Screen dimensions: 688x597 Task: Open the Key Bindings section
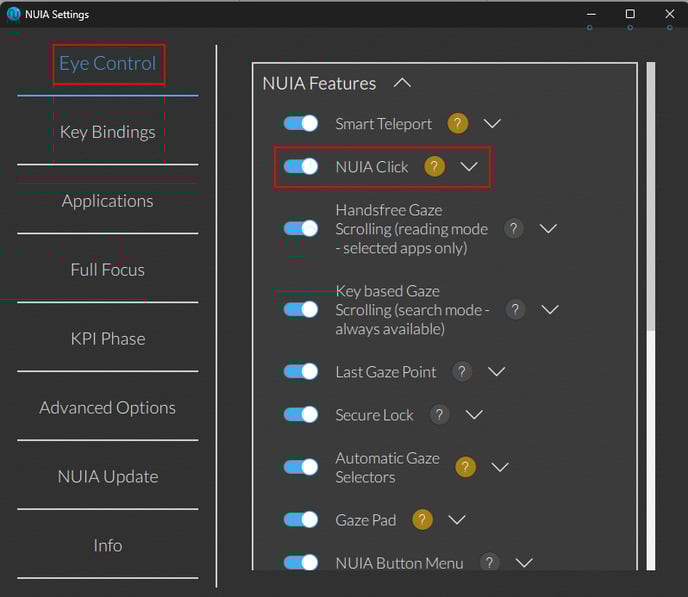tap(108, 132)
